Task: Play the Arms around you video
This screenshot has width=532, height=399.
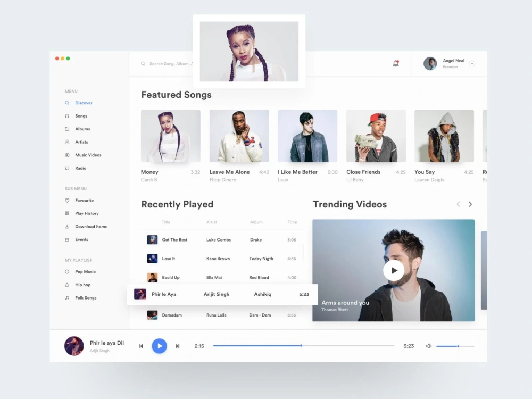Action: (394, 270)
